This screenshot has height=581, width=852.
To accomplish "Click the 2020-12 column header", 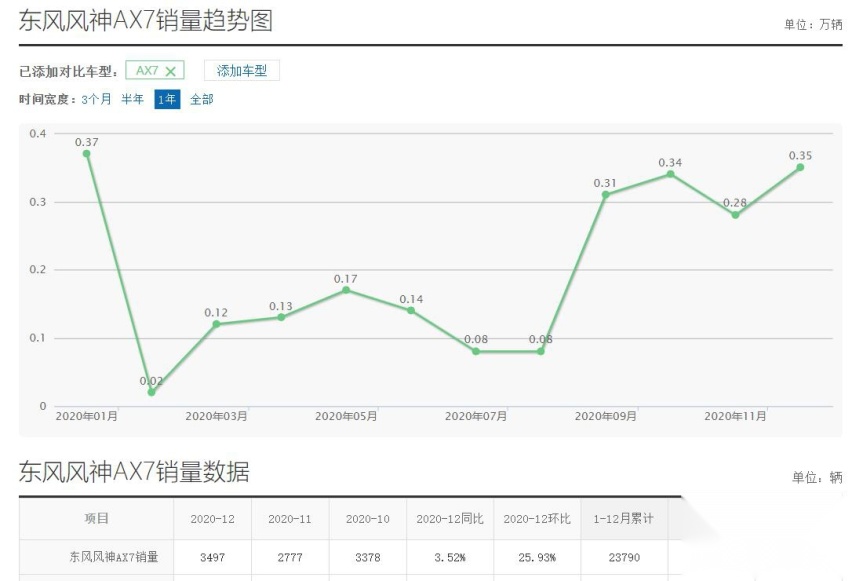I will click(x=212, y=519).
